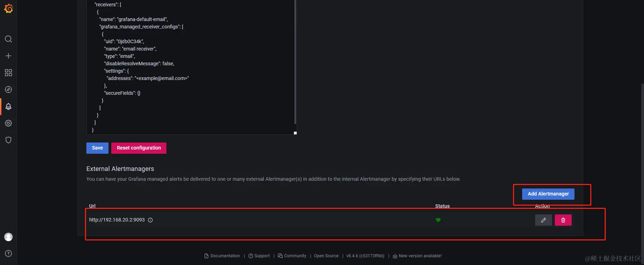Delete the 192.168.20.2:9093 Alertmanager entry
The image size is (644, 265).
[x=563, y=220]
